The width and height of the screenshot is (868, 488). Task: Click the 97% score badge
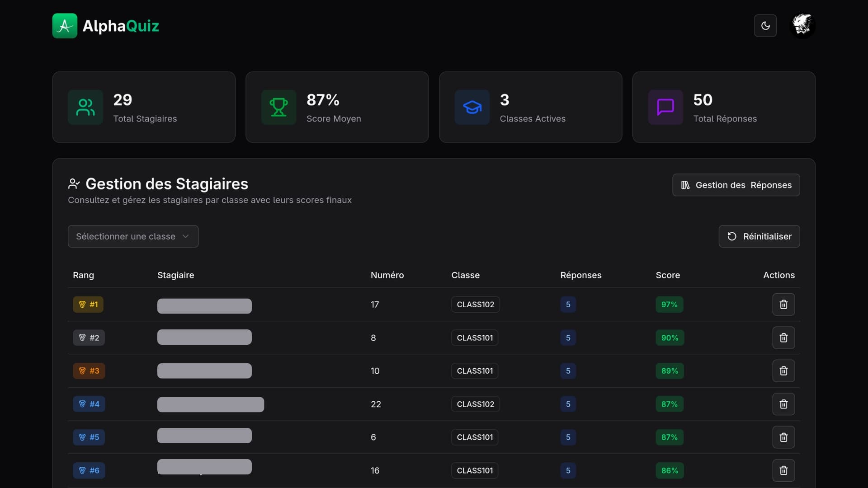coord(669,305)
